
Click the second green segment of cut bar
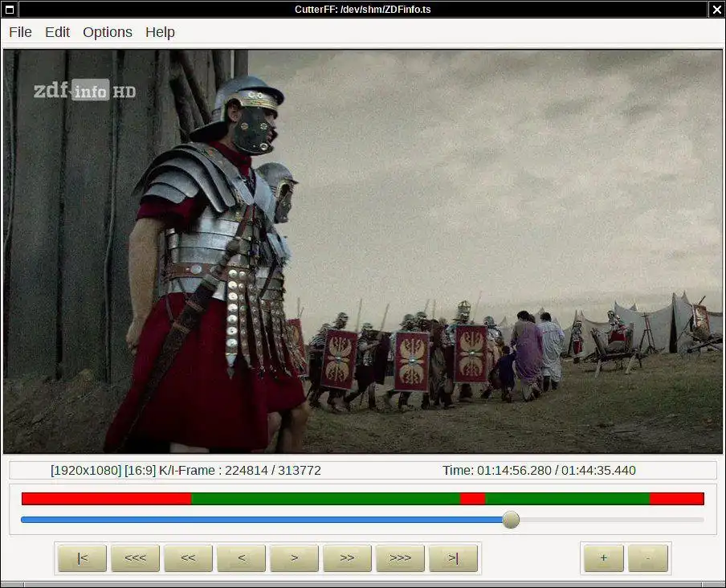(568, 499)
